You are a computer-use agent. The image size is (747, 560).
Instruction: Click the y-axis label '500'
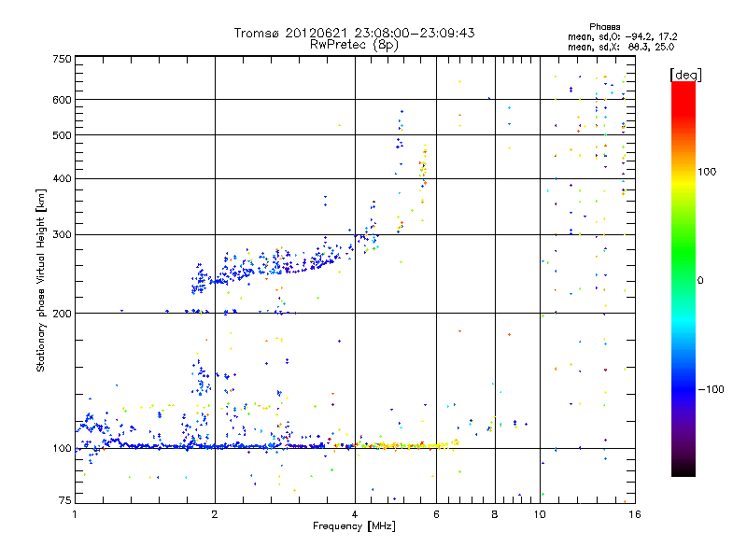(x=62, y=135)
